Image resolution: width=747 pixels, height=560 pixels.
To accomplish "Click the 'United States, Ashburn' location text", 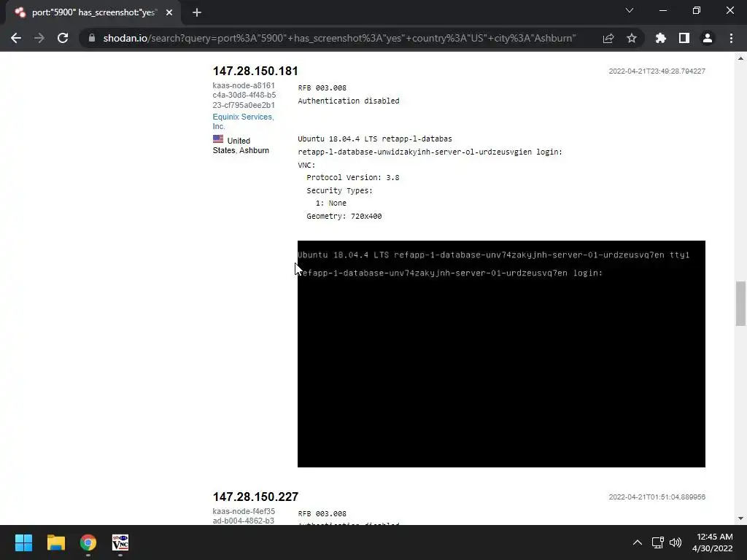I will click(241, 146).
